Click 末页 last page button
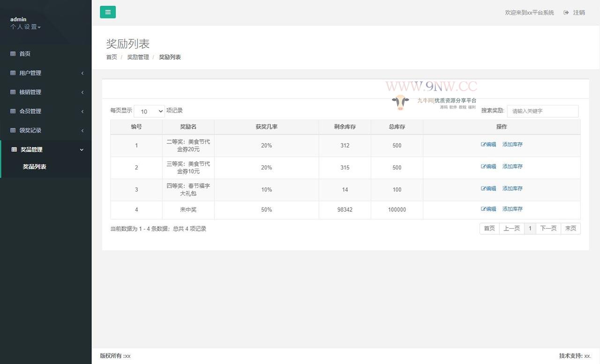Image resolution: width=600 pixels, height=364 pixels. [570, 229]
